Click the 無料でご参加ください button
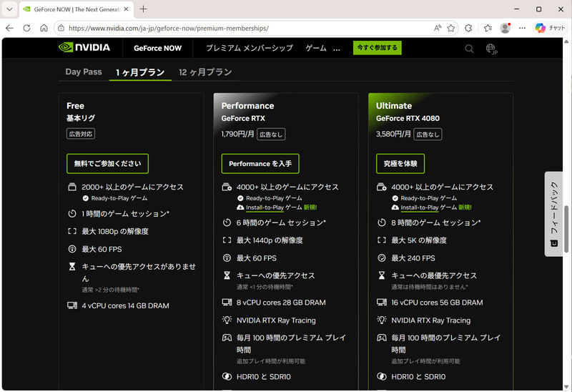This screenshot has height=392, width=572. [x=108, y=164]
